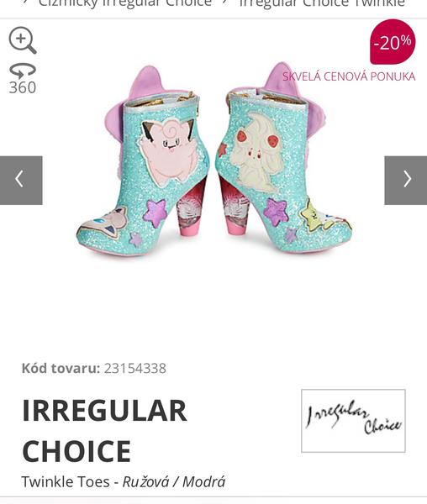
Task: Click the breadcrumb separator arrow before Irregular Choice Twinkle
Action: [226, 2]
